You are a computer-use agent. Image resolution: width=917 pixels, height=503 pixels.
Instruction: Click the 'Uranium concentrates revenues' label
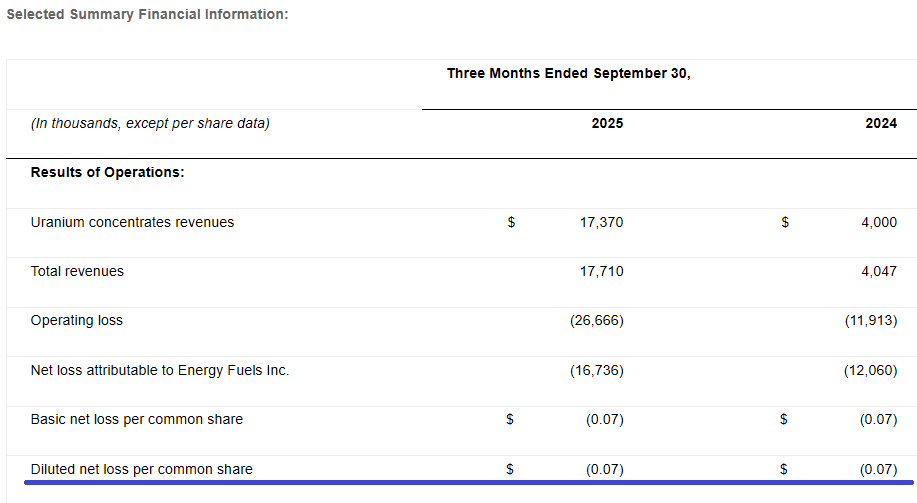click(x=132, y=222)
